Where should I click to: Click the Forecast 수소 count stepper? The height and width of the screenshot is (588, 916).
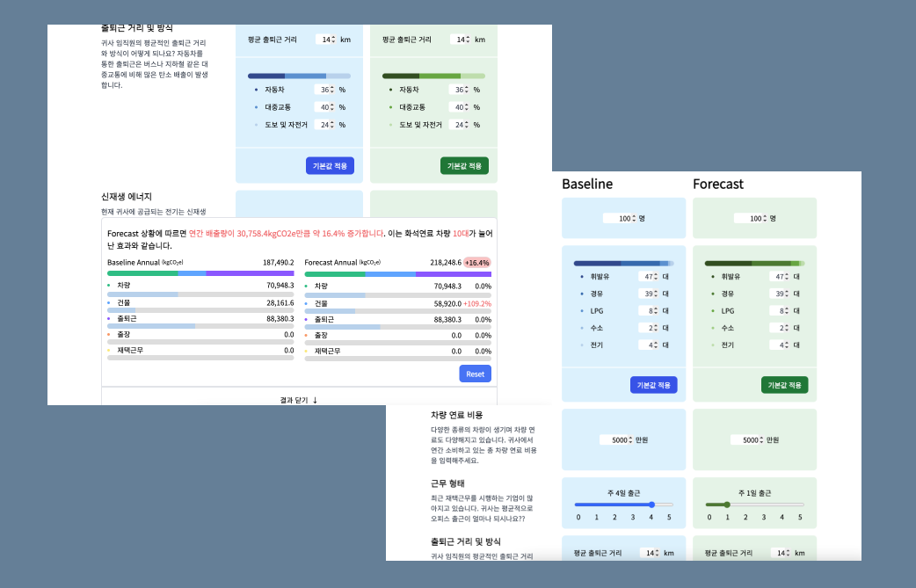click(x=787, y=328)
